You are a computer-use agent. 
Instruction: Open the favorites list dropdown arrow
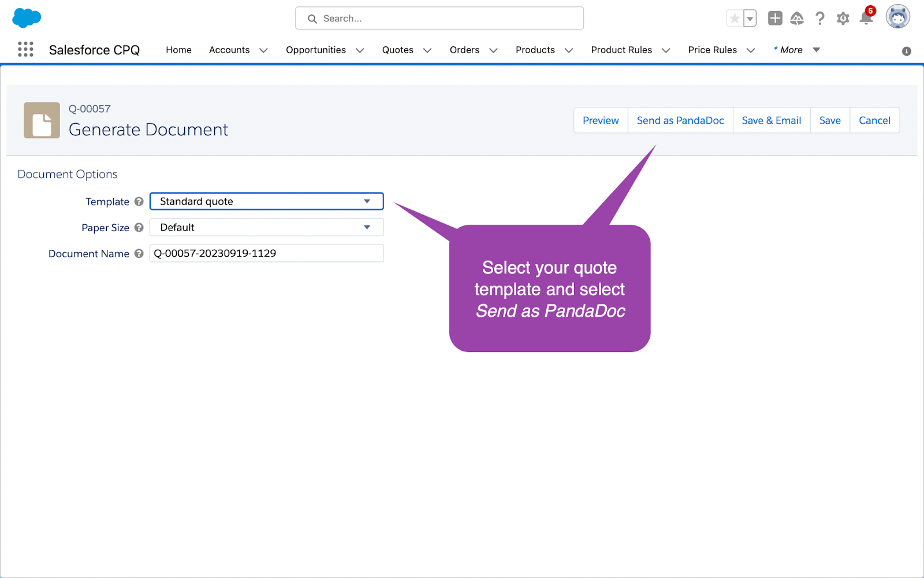(750, 18)
